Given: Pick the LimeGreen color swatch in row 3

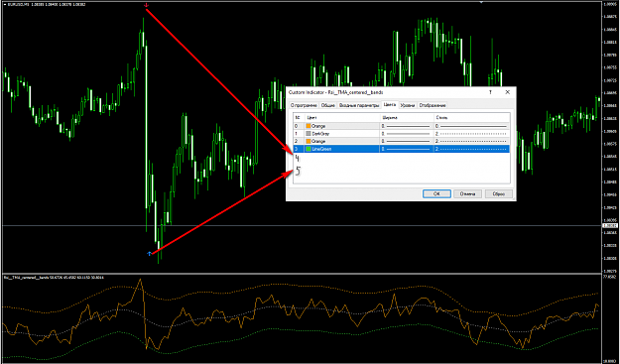Looking at the screenshot, I should (x=309, y=149).
